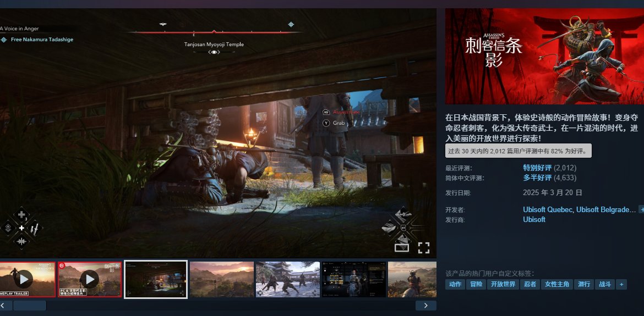The height and width of the screenshot is (316, 644).
Task: Open the 动作 tag
Action: click(455, 285)
